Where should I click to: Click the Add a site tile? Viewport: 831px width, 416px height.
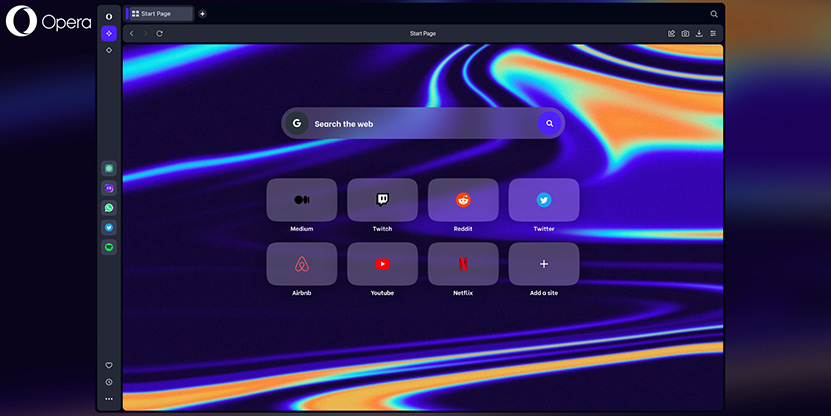click(x=544, y=264)
